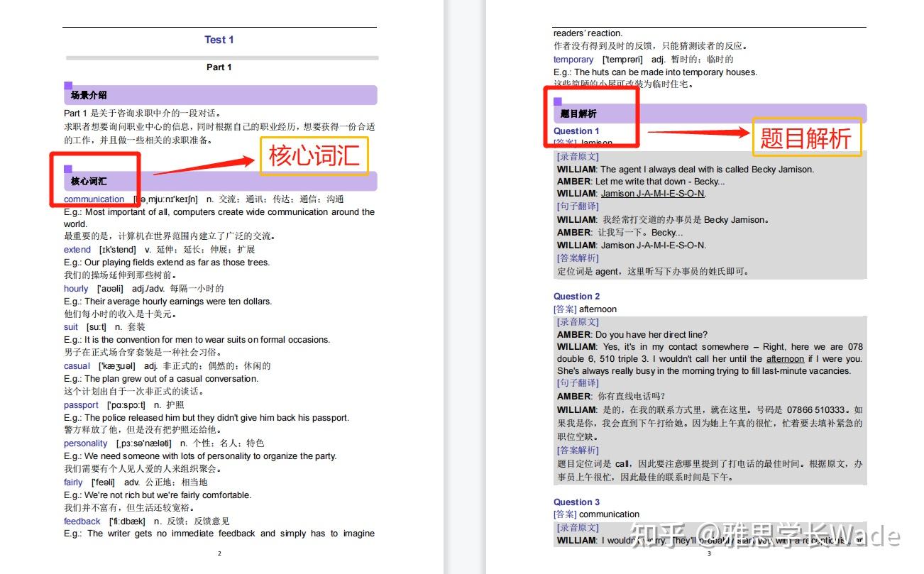
Task: Click the vocabulary word "temporary" on right page
Action: (573, 60)
